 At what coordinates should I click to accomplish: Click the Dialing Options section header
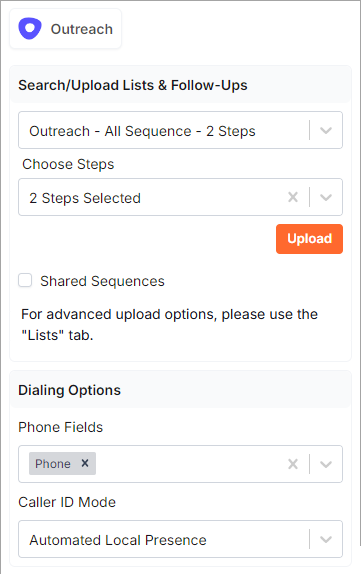(x=70, y=390)
